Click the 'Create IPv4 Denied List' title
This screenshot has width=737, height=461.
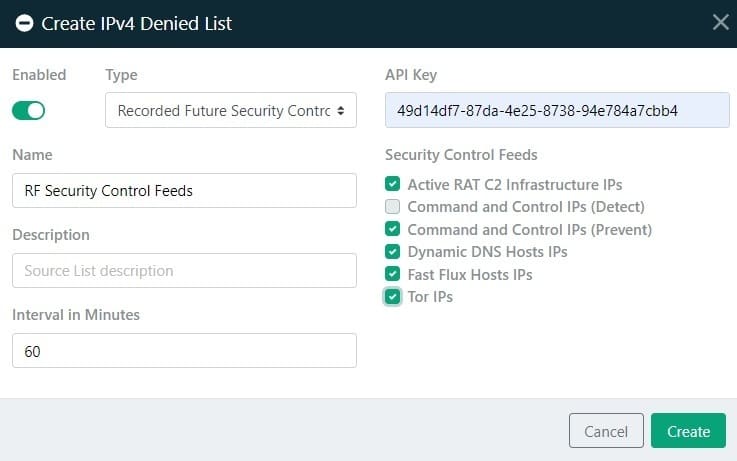136,23
